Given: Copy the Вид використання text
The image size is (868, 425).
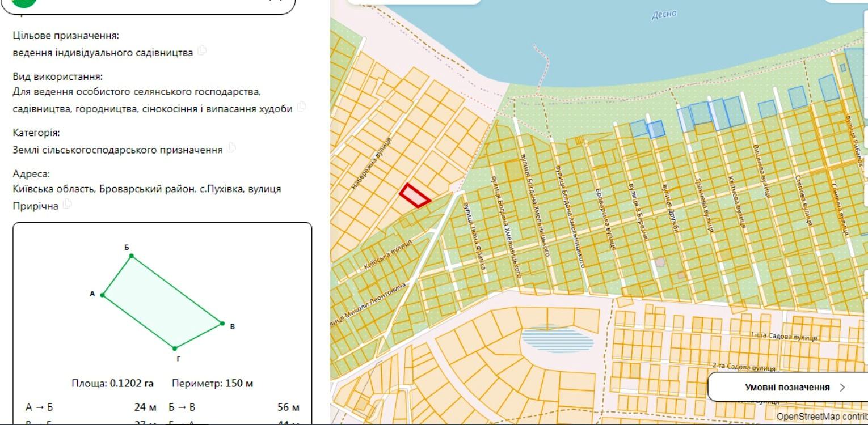Looking at the screenshot, I should (x=302, y=107).
